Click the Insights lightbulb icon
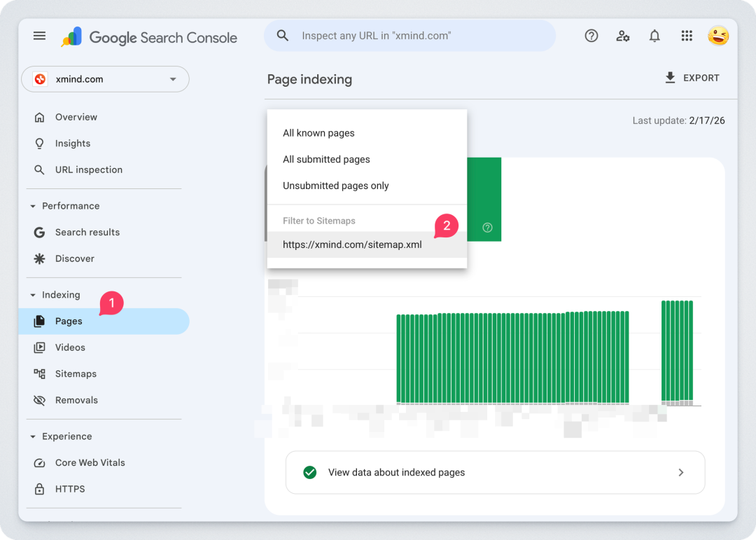This screenshot has width=756, height=540. coord(39,144)
